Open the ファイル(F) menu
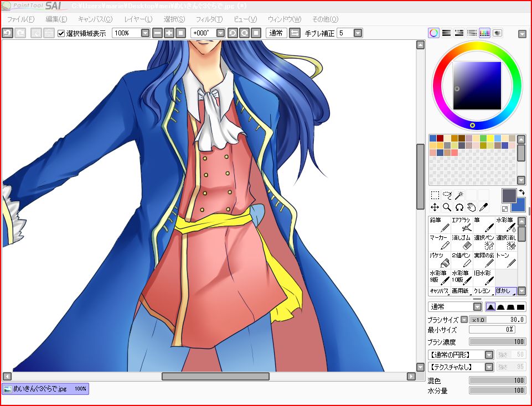The width and height of the screenshot is (532, 406). click(x=20, y=19)
